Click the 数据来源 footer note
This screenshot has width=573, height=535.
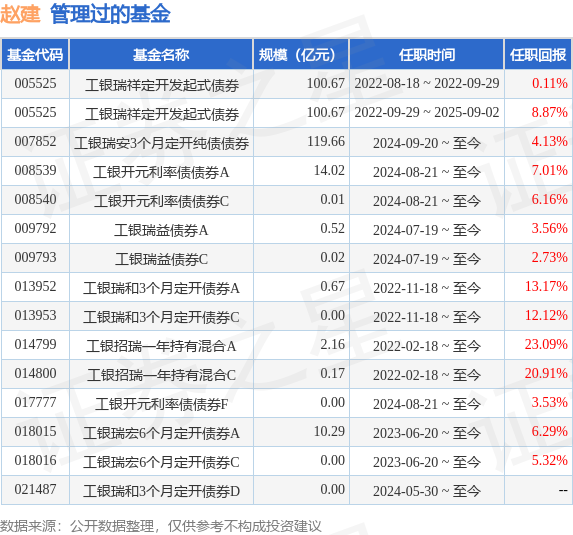coord(161,526)
